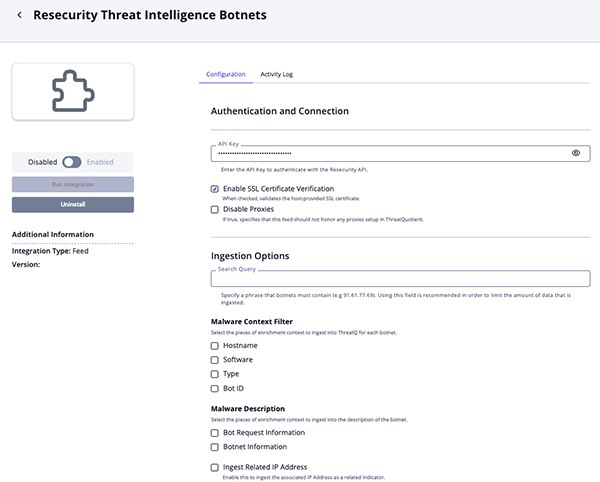
Task: Check the Software checkbox
Action: [215, 359]
